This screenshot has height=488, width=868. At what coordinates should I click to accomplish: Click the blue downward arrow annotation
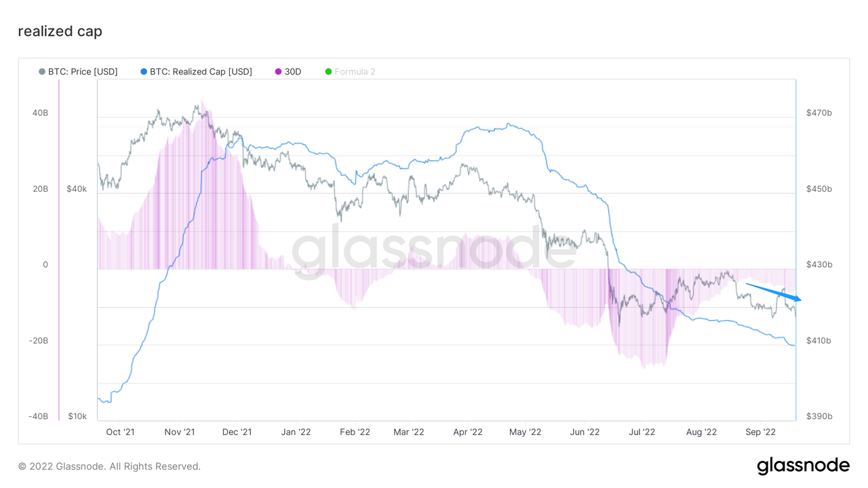pyautogui.click(x=774, y=292)
